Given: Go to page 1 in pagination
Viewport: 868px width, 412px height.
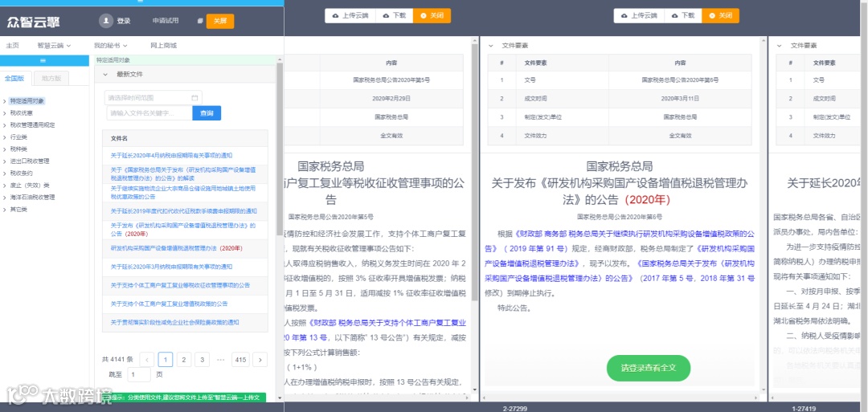Looking at the screenshot, I should [x=166, y=360].
